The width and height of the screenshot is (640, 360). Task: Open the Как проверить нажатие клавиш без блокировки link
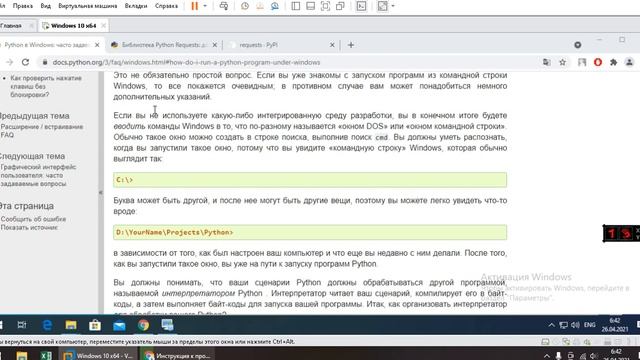[x=46, y=86]
